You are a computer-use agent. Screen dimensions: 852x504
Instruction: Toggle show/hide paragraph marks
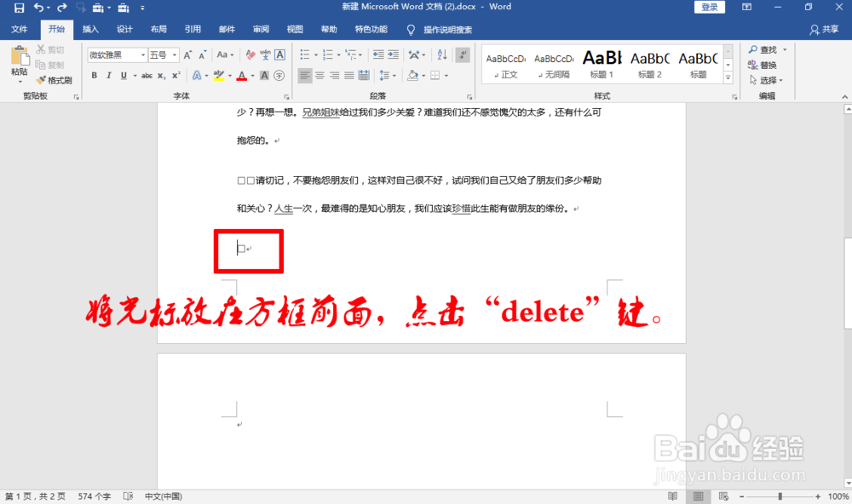pyautogui.click(x=461, y=54)
